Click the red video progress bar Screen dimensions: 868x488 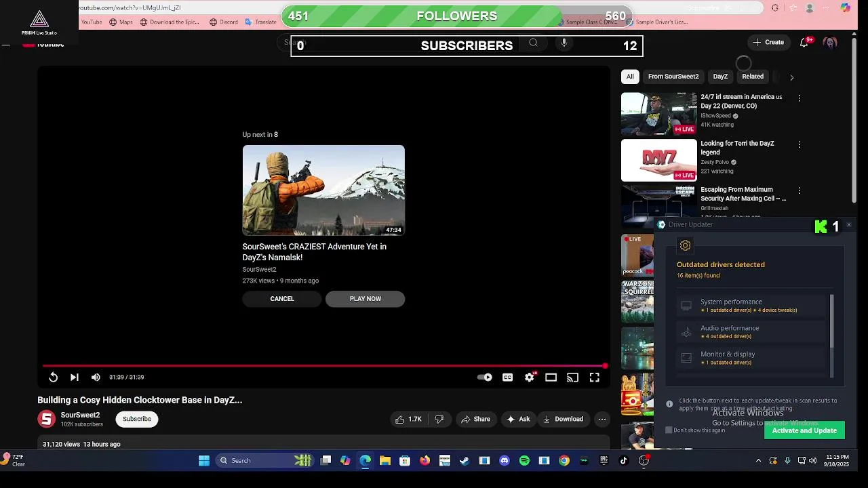pos(323,366)
